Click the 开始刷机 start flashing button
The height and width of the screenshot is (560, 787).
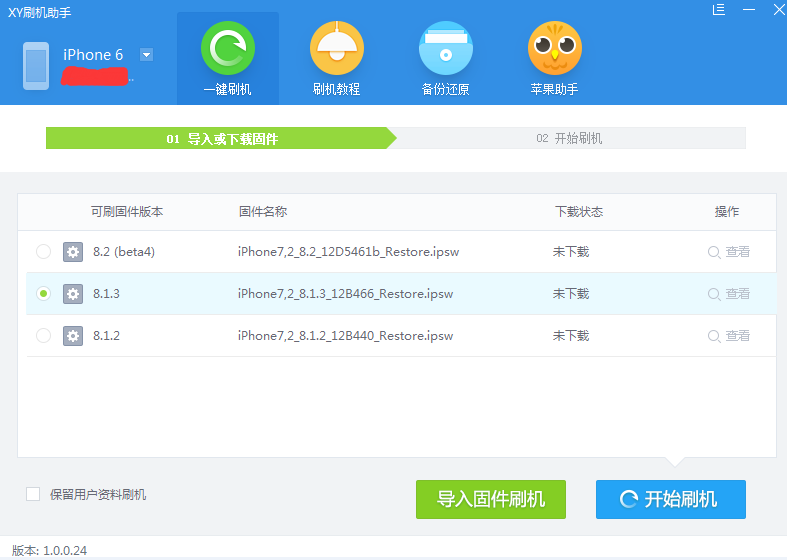coord(671,499)
